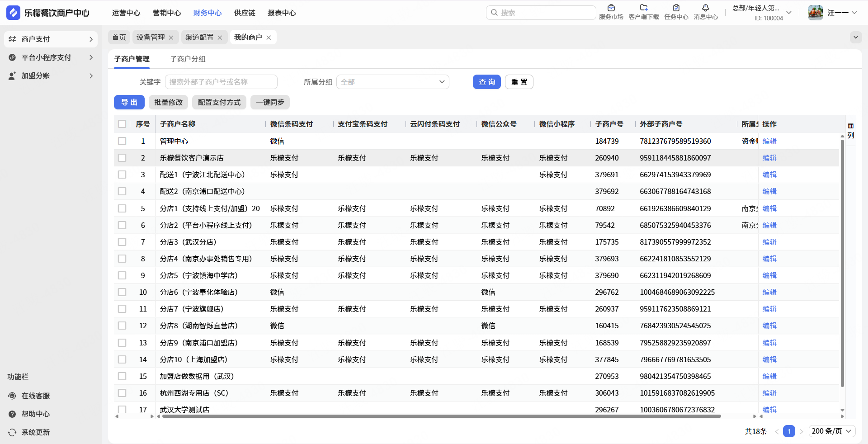Select checkbox for 分店3（武汉分店）row
The image size is (868, 444).
pyautogui.click(x=122, y=242)
